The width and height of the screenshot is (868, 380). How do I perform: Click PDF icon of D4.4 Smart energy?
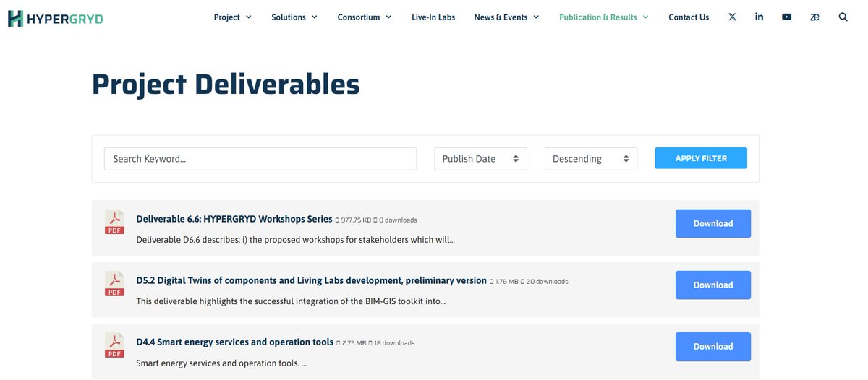pyautogui.click(x=114, y=345)
